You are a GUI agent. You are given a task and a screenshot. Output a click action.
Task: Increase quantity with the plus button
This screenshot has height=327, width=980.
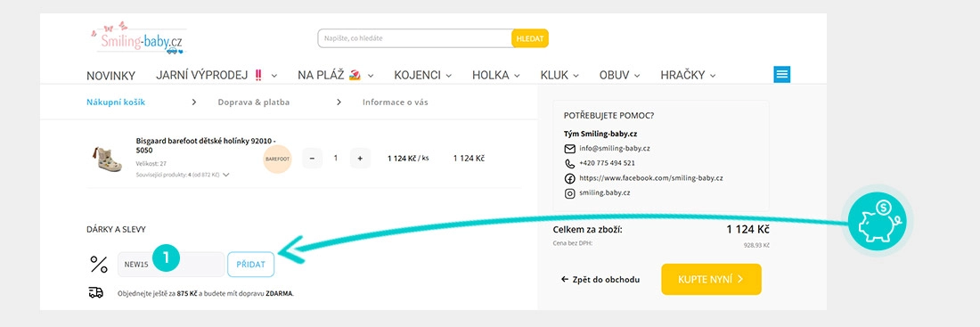click(360, 159)
